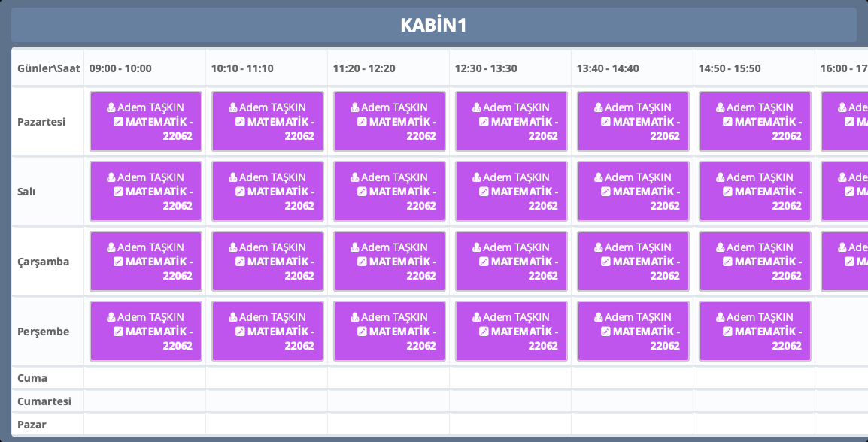Image resolution: width=868 pixels, height=442 pixels.
Task: Click the pencil icon in Çarşamba 09:00 - 10:00 lesson
Action: click(118, 262)
